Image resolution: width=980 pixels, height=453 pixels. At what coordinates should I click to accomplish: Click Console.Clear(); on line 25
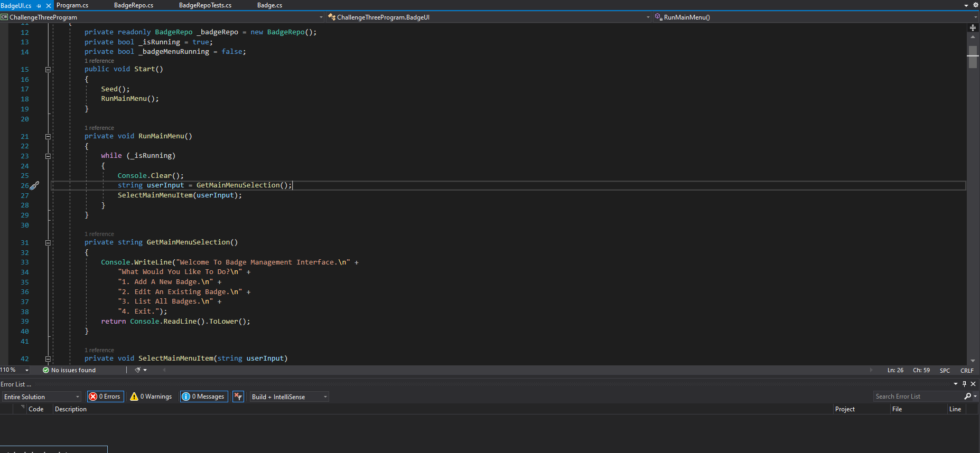pos(151,176)
